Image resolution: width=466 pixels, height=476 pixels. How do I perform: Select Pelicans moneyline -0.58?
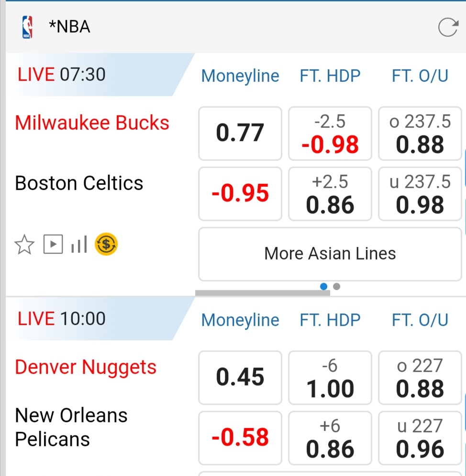coord(240,438)
